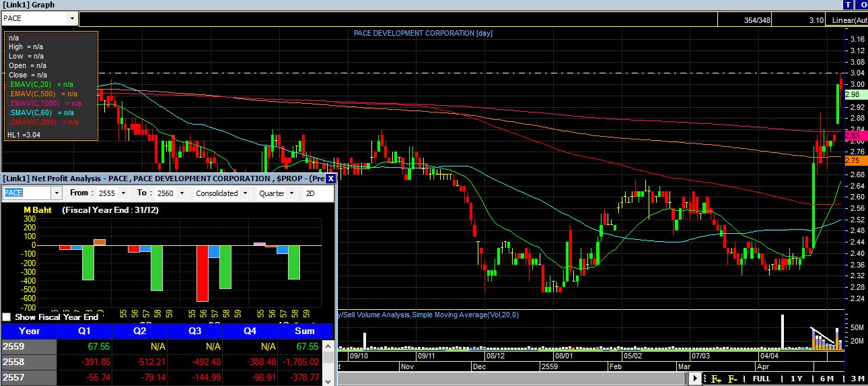Click EMAV(C,20) indicator legend entry
The image size is (868, 386).
click(41, 84)
